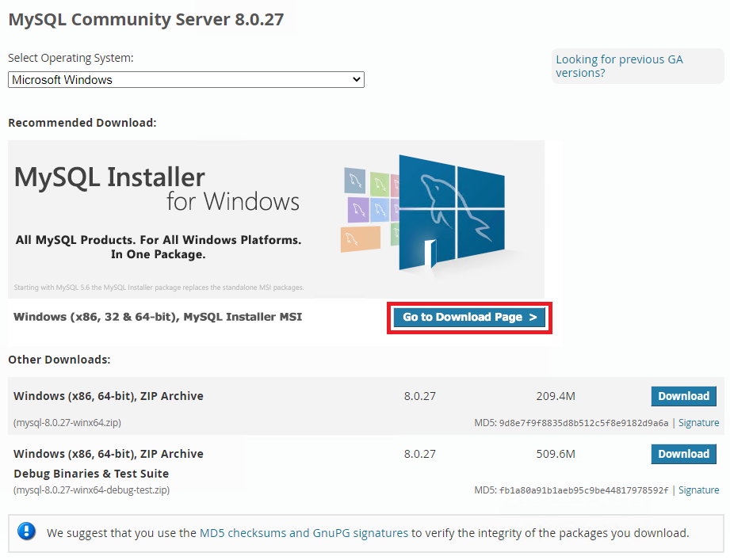Click the purple dolphin tile on the left
730x560 pixels.
pos(358,209)
